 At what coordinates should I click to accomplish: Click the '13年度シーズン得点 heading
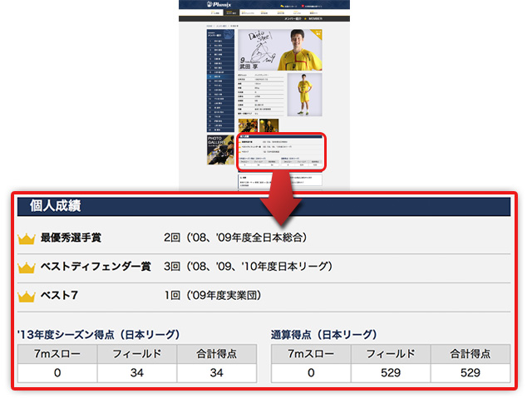[x=98, y=335]
